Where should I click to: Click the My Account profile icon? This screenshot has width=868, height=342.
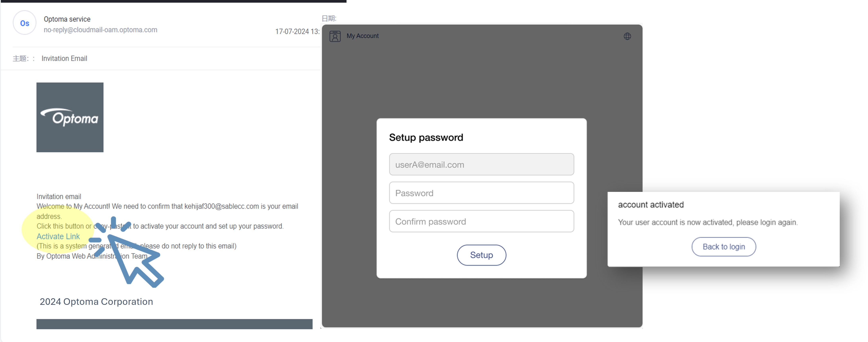[x=335, y=36]
